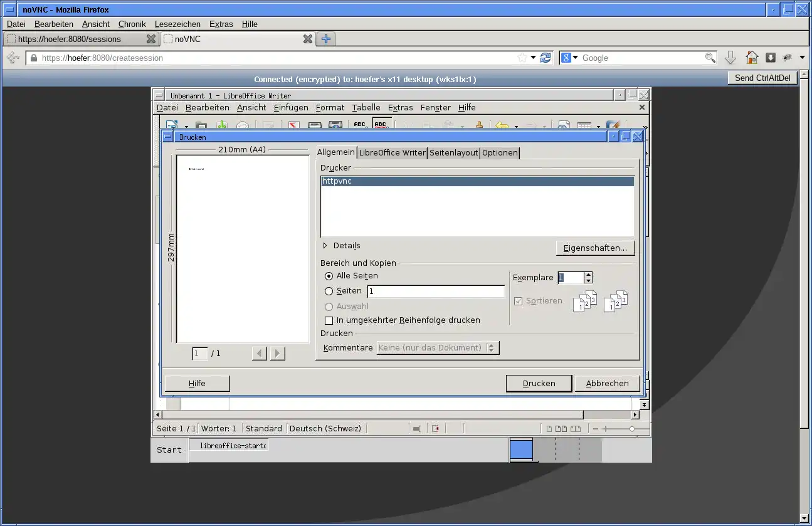Click the Abbrechen button

[607, 383]
